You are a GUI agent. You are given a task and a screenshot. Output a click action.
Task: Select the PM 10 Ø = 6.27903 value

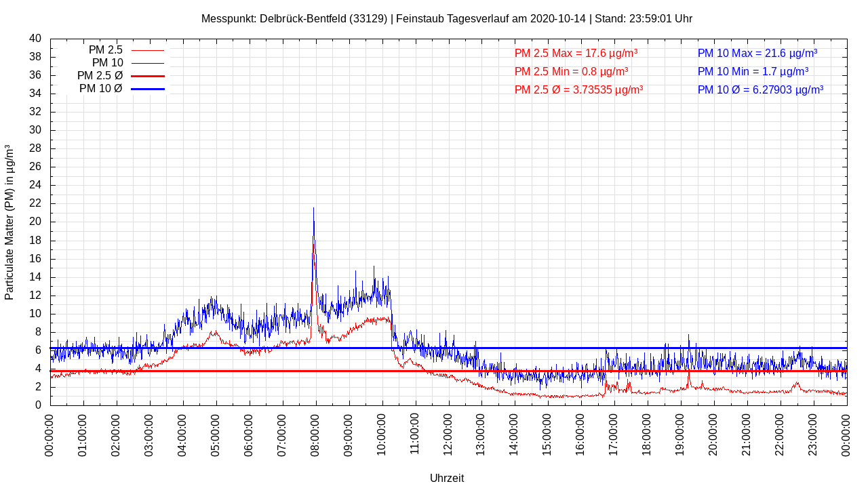(x=760, y=89)
